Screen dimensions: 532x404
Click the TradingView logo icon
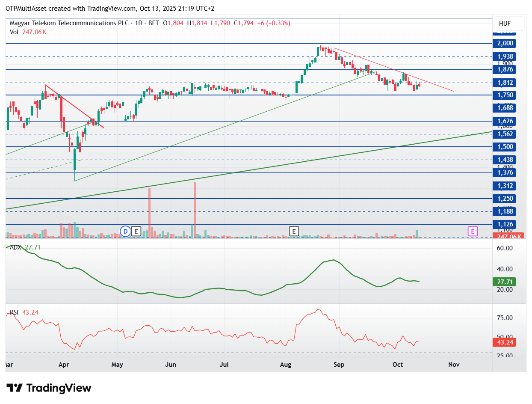click(x=15, y=388)
